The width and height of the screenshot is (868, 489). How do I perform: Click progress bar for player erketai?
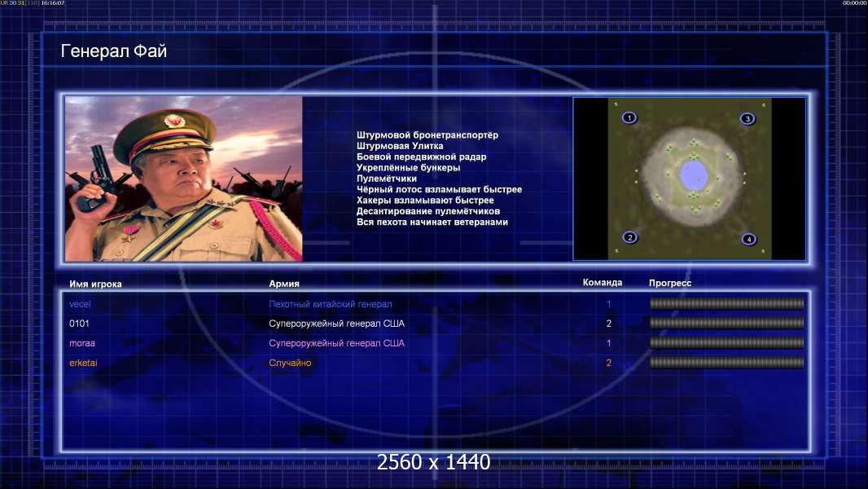pos(727,363)
